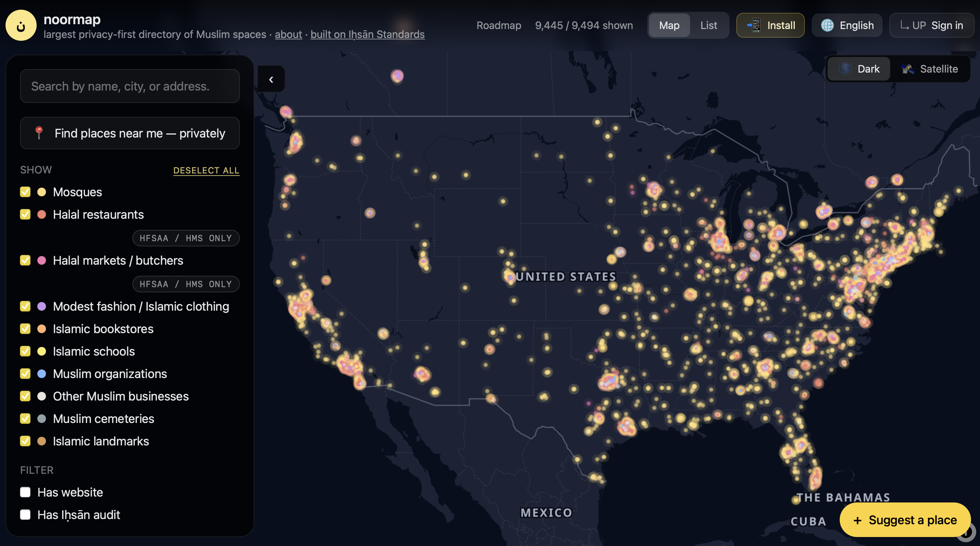The width and height of the screenshot is (980, 546).
Task: Collapse the sidebar with the chevron arrow
Action: click(271, 79)
